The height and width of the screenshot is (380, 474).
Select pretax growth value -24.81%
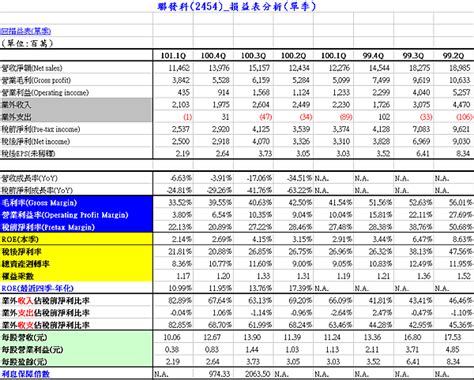click(x=179, y=190)
